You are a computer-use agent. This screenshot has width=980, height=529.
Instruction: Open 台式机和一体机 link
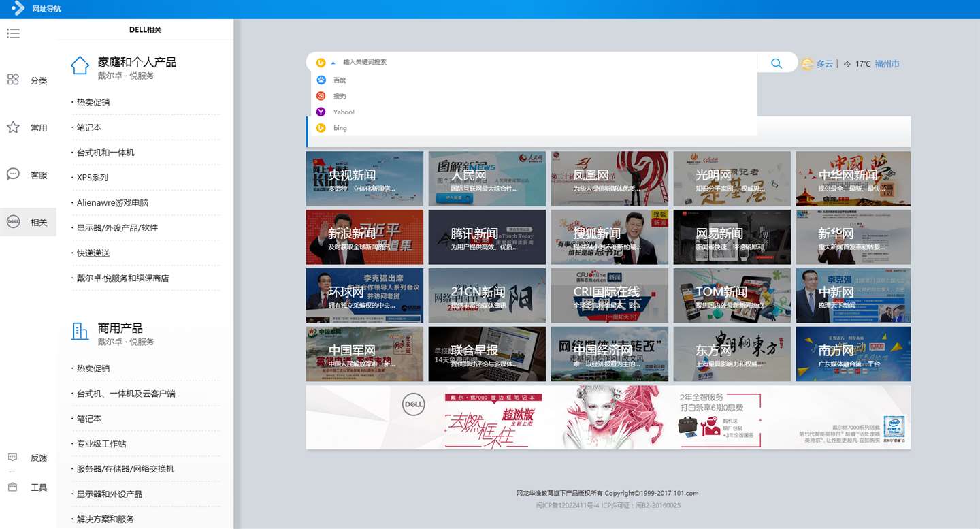(105, 153)
